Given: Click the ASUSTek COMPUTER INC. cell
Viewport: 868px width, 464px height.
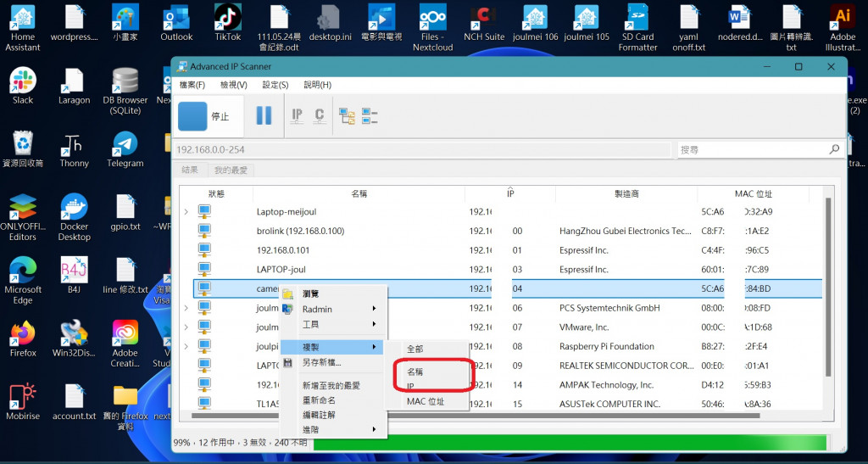Looking at the screenshot, I should point(609,404).
